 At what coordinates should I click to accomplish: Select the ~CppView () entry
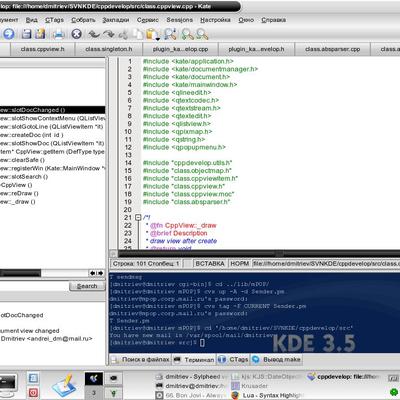point(52,185)
